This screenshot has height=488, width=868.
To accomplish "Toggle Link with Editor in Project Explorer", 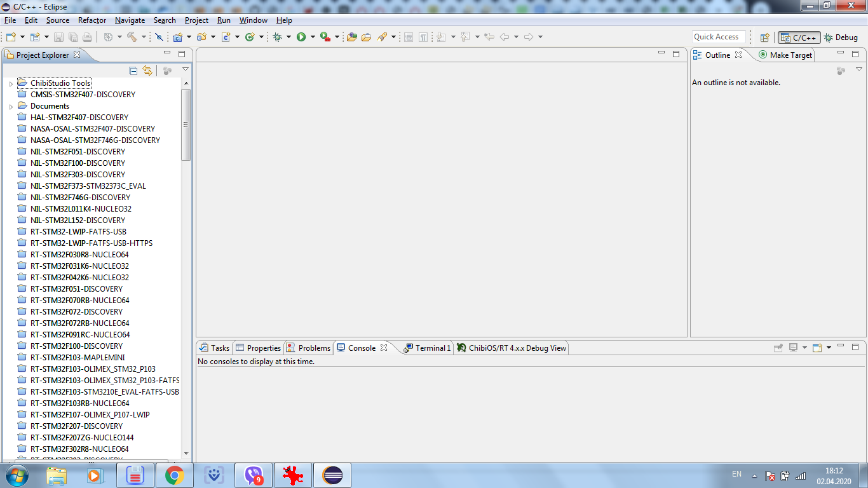I will tap(147, 71).
